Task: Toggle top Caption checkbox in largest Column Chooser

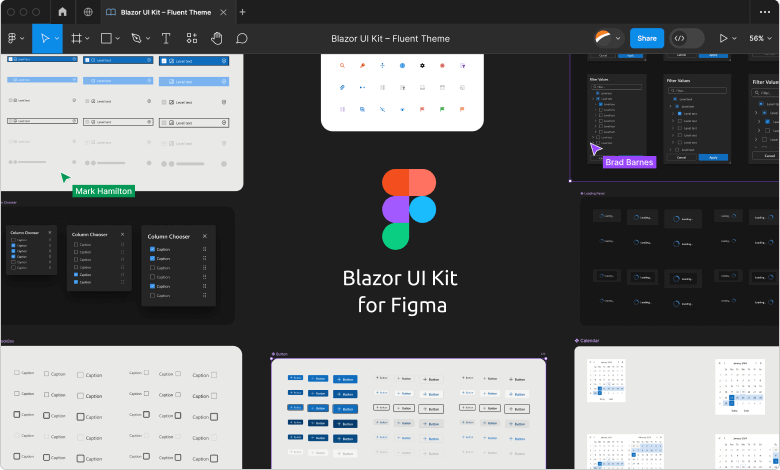Action: [152, 249]
